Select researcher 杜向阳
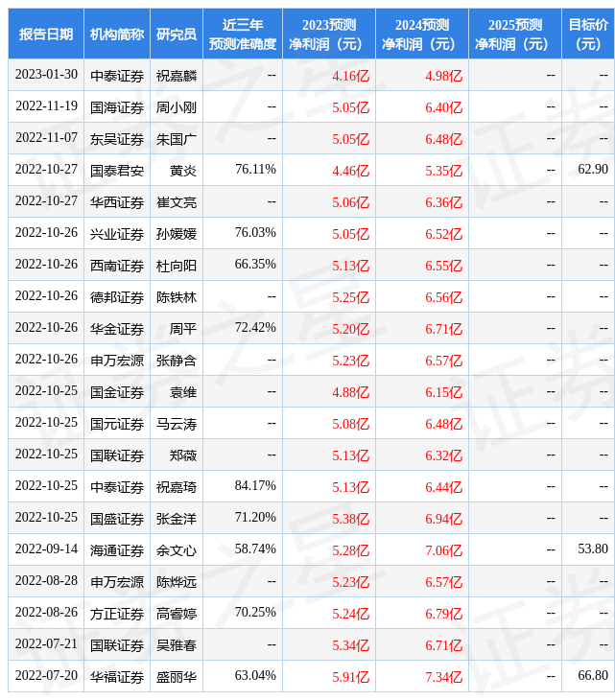615x700 pixels. pos(177,266)
